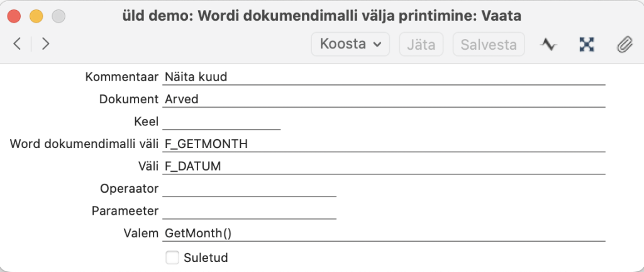Minimize window with yellow button
Image resolution: width=644 pixels, height=272 pixels.
(36, 16)
